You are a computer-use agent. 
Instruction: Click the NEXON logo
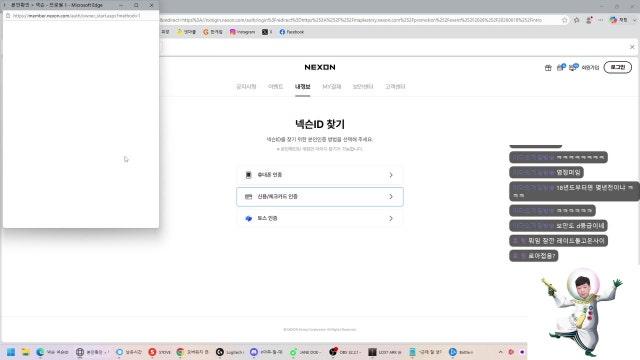pyautogui.click(x=320, y=67)
